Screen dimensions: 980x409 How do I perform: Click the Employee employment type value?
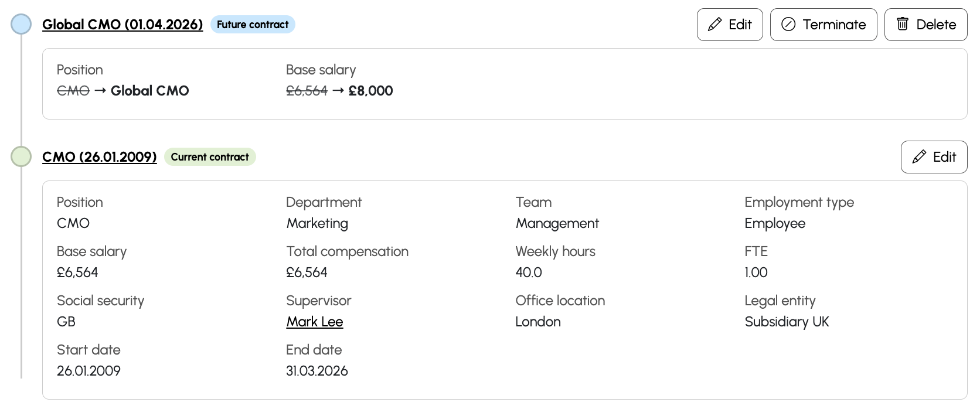click(x=775, y=223)
